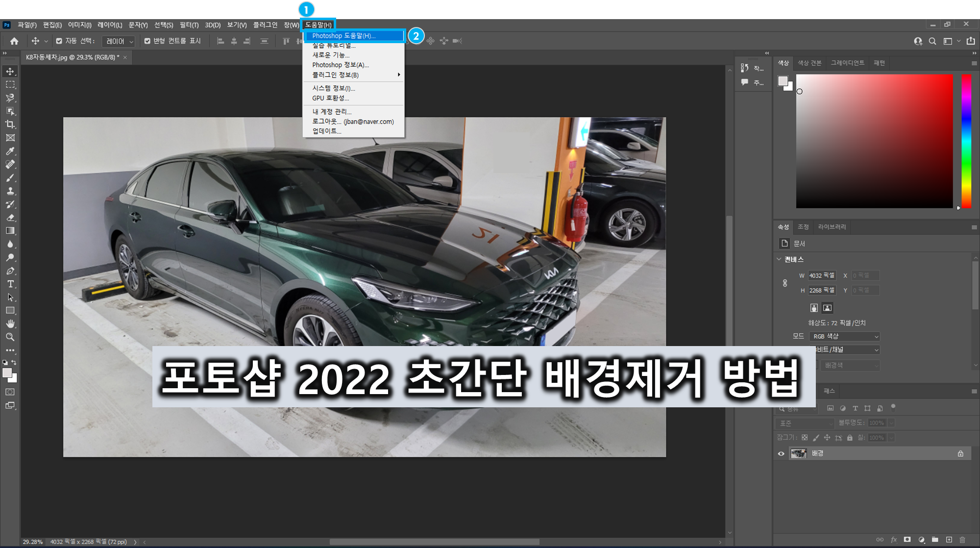Click the 시스템 정보 menu item

coord(333,88)
